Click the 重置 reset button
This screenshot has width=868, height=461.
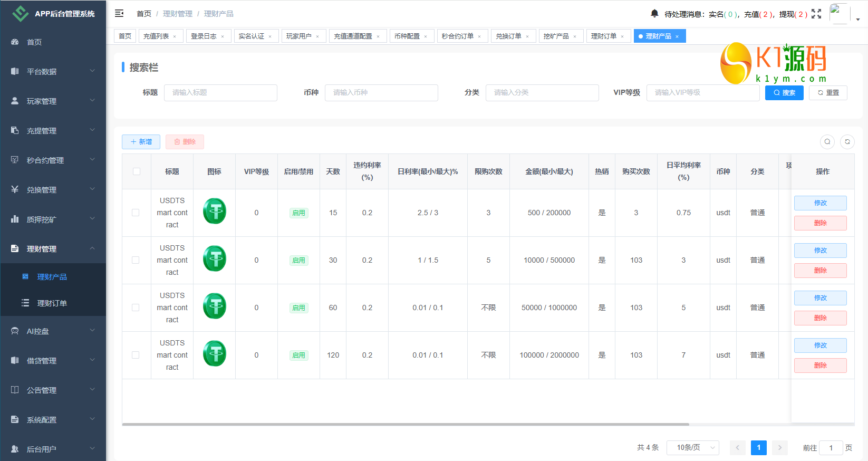(x=828, y=93)
